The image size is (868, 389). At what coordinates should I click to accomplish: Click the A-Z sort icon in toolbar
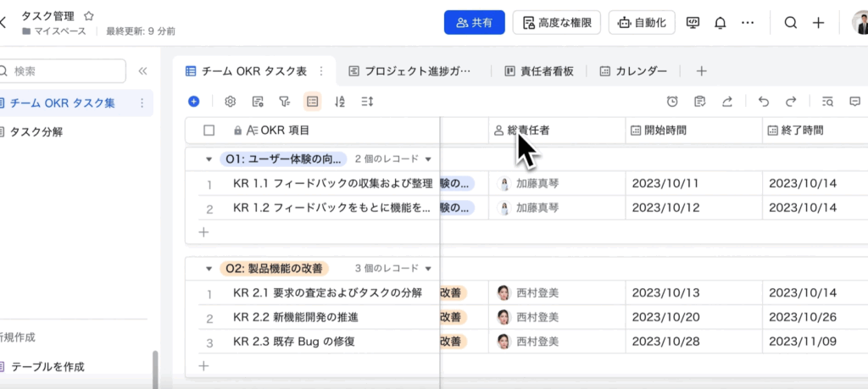coord(340,101)
